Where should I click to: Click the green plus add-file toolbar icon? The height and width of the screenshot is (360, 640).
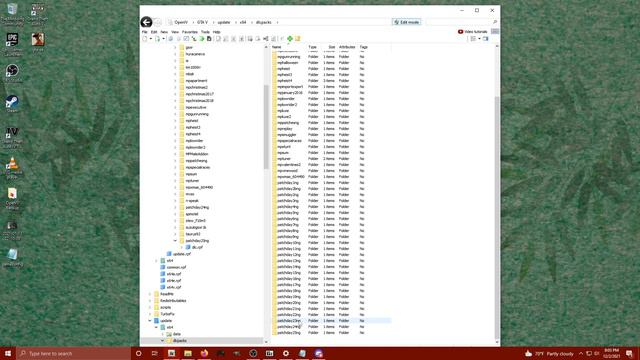pyautogui.click(x=290, y=39)
